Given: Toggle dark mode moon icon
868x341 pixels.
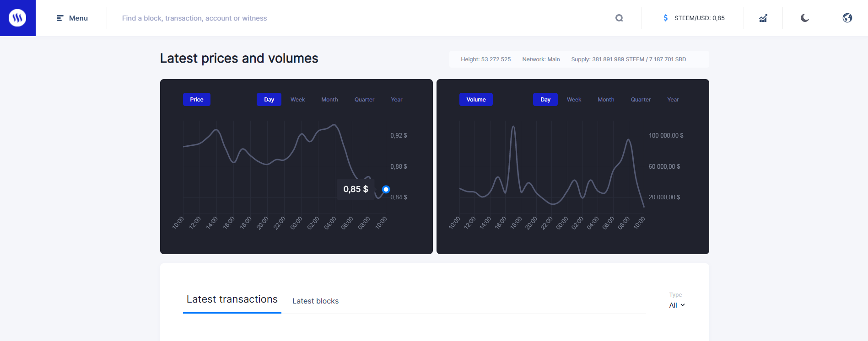Looking at the screenshot, I should click(x=805, y=18).
